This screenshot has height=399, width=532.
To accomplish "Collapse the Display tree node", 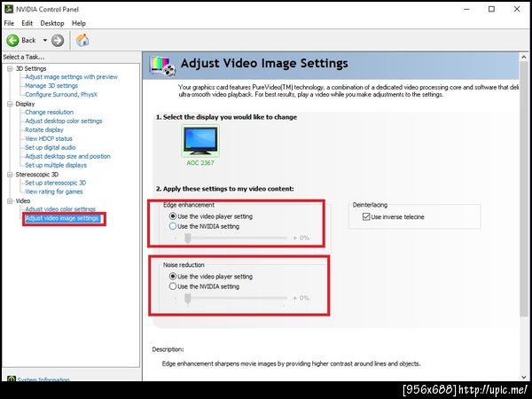I will tap(10, 104).
